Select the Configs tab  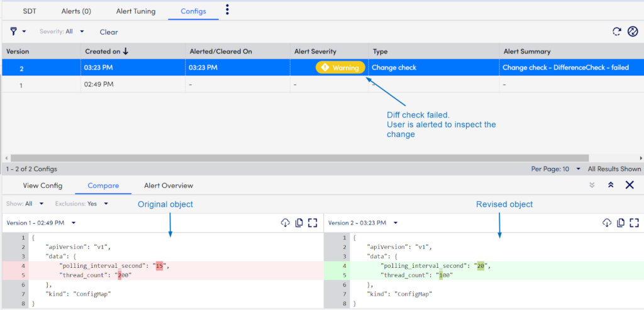pyautogui.click(x=194, y=11)
